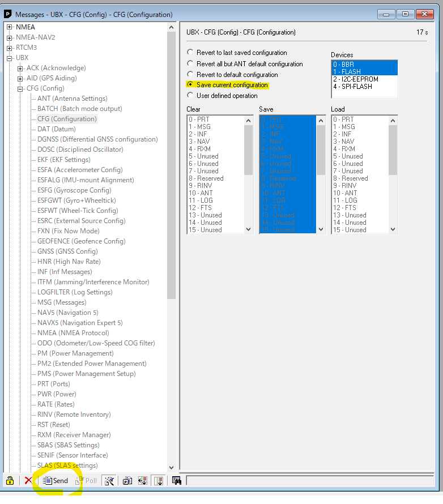Select 11 - LOG in Save list

[x=288, y=200]
